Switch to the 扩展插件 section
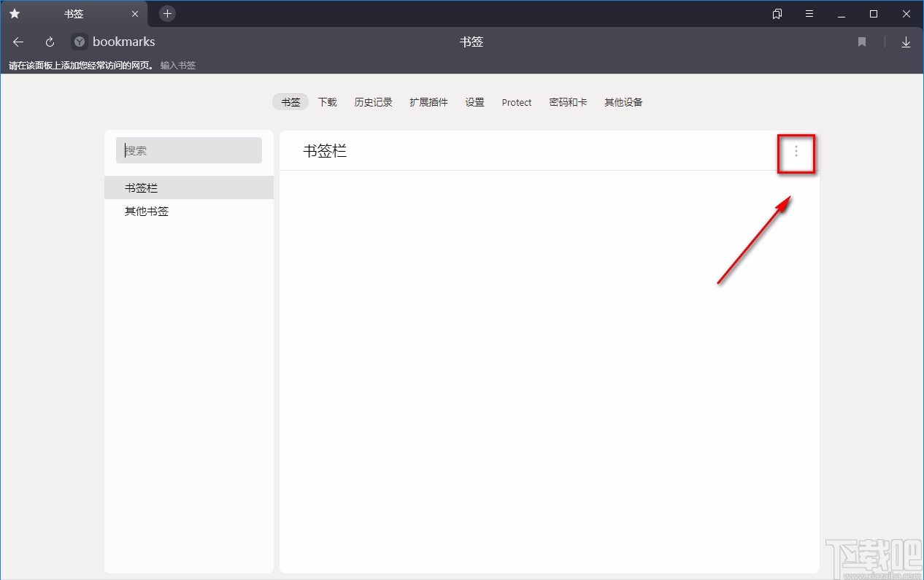The height and width of the screenshot is (580, 924). (x=428, y=102)
